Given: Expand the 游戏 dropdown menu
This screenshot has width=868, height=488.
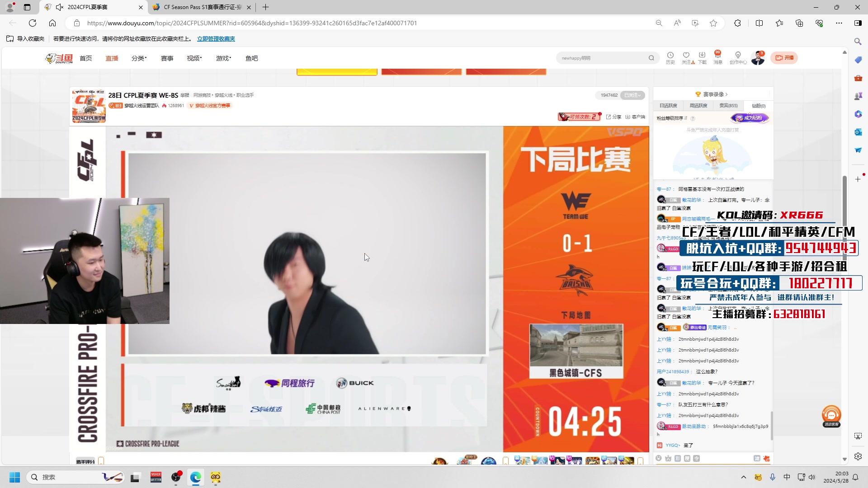Looking at the screenshot, I should [x=223, y=58].
